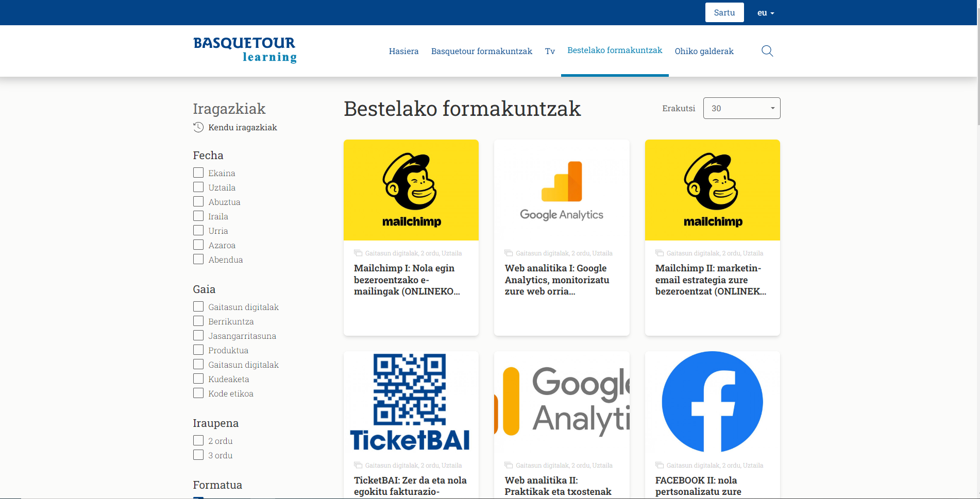
Task: Expand the eu language selector
Action: point(765,13)
